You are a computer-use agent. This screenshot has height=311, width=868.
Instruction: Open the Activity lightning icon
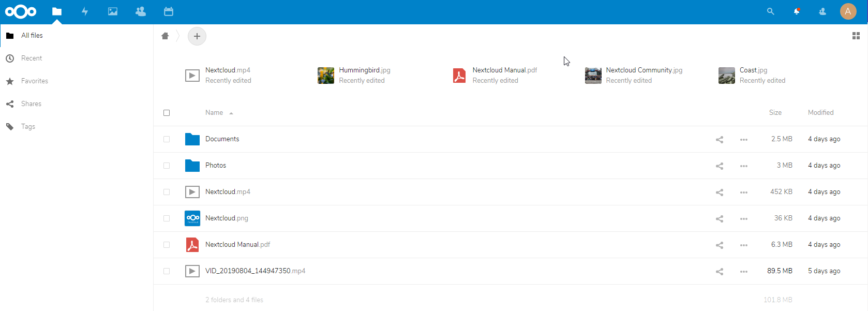click(85, 11)
